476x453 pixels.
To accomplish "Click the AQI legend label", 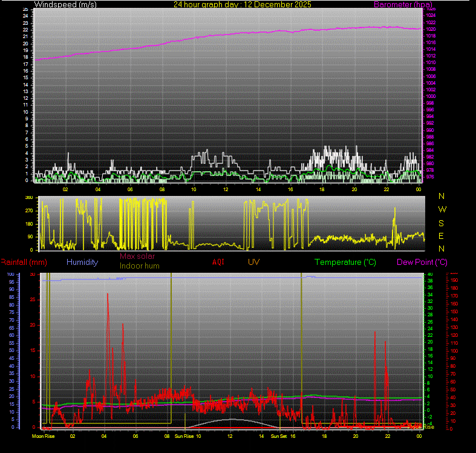I will (218, 262).
